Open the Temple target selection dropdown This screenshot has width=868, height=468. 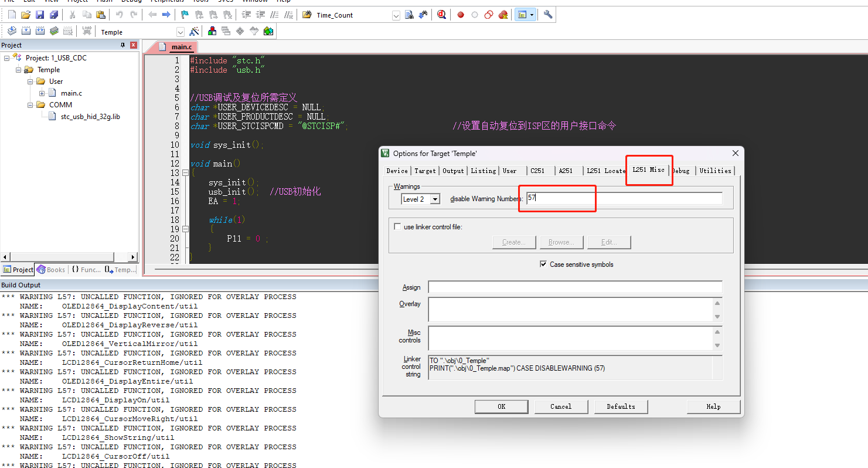[181, 32]
